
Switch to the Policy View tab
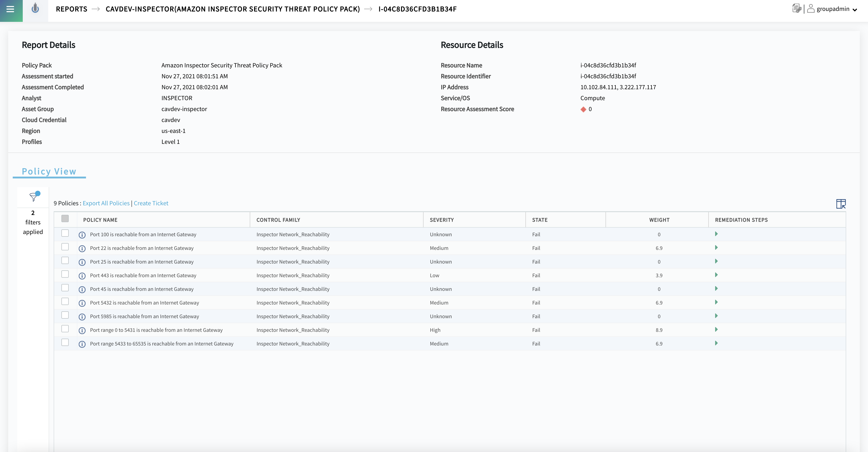click(x=49, y=172)
